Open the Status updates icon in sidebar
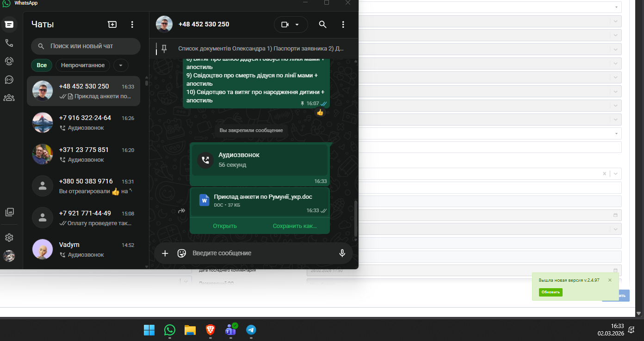This screenshot has width=644, height=341. (9, 61)
